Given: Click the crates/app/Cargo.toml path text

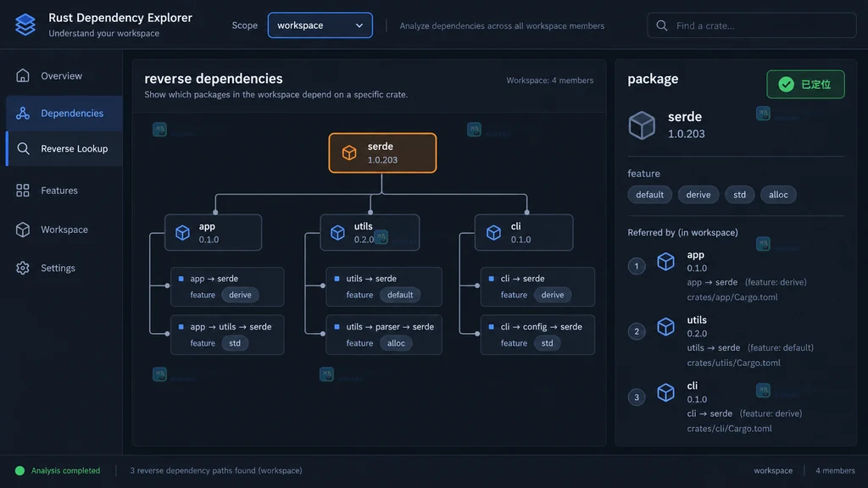Looking at the screenshot, I should [732, 297].
